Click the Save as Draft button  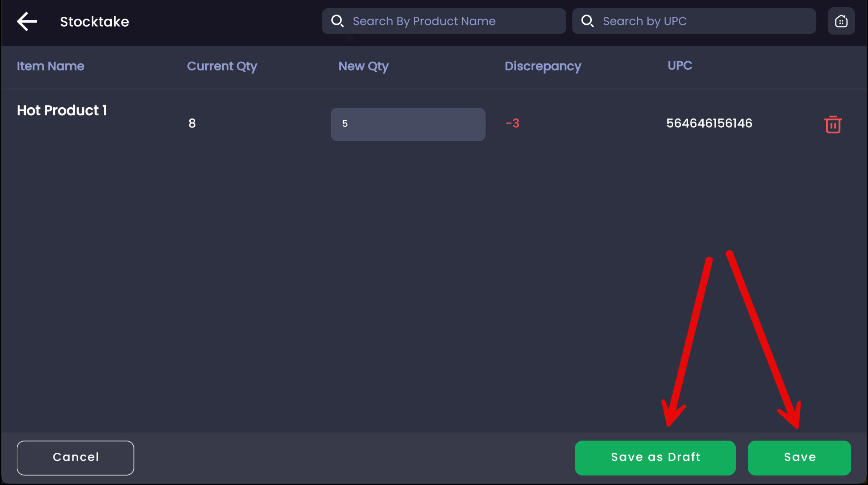[655, 457]
